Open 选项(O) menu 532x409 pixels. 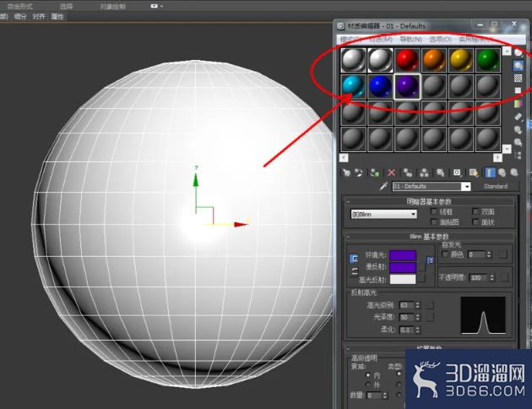(441, 40)
